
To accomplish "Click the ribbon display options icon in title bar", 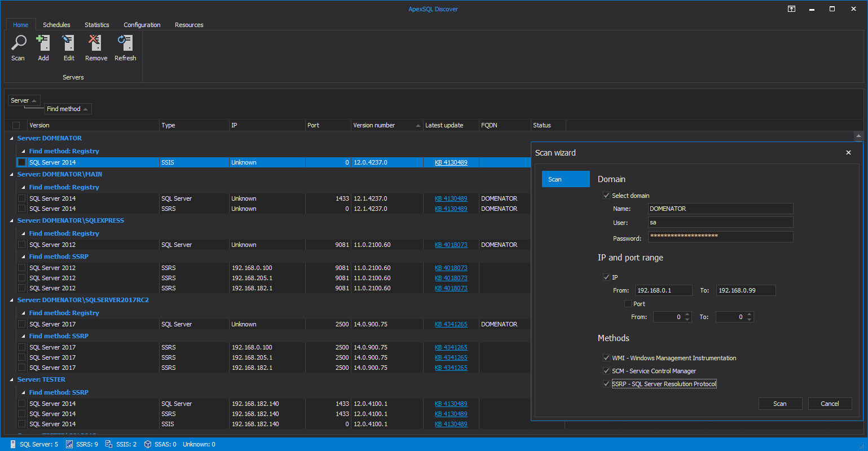I will (791, 9).
